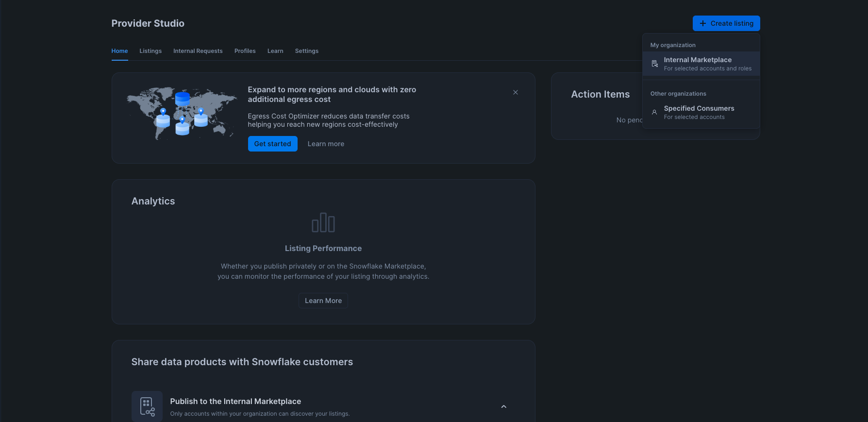Click the Specified Consumers person icon
The height and width of the screenshot is (422, 868).
[x=654, y=112]
